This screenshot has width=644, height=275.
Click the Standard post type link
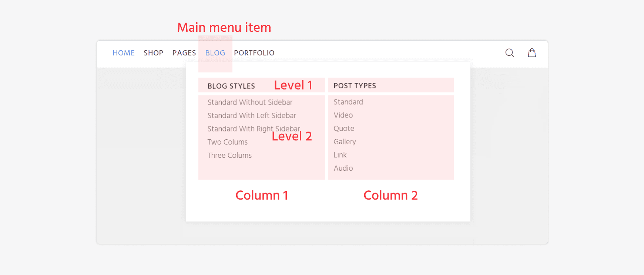pyautogui.click(x=348, y=102)
